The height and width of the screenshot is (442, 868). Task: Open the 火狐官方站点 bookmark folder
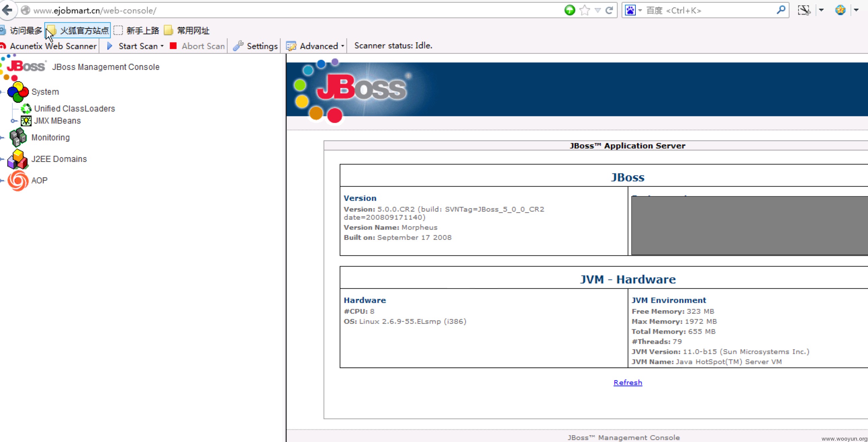[x=78, y=31]
